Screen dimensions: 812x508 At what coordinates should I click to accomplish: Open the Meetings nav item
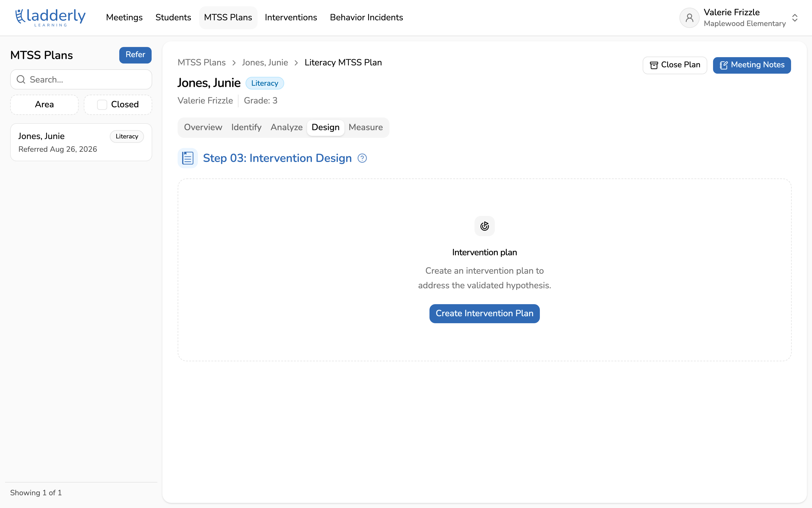point(124,18)
